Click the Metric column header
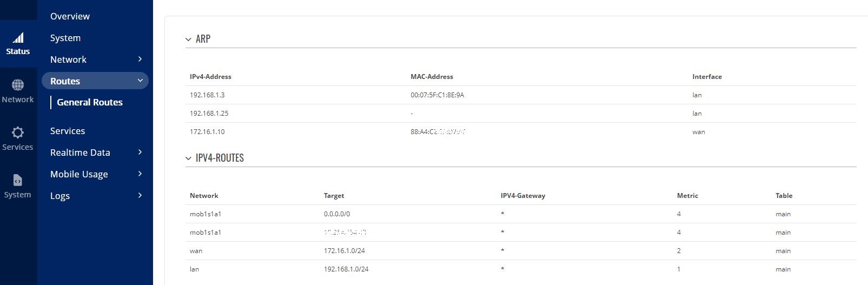 687,196
